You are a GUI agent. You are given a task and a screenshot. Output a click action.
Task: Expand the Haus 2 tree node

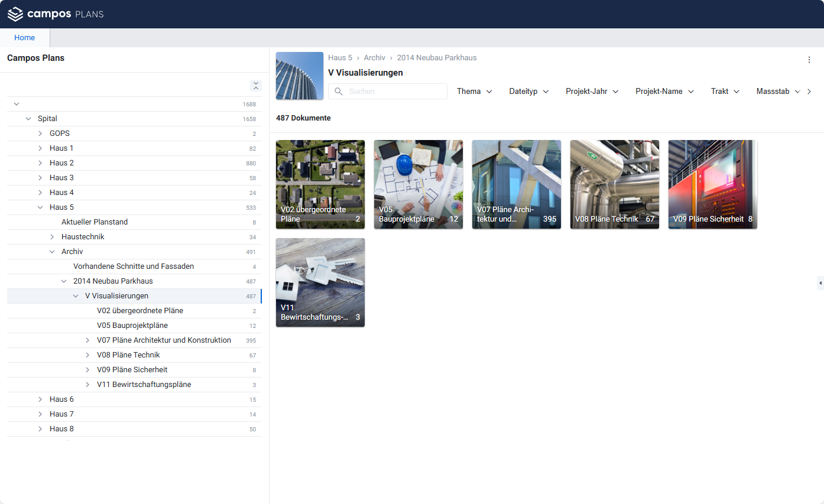click(40, 163)
